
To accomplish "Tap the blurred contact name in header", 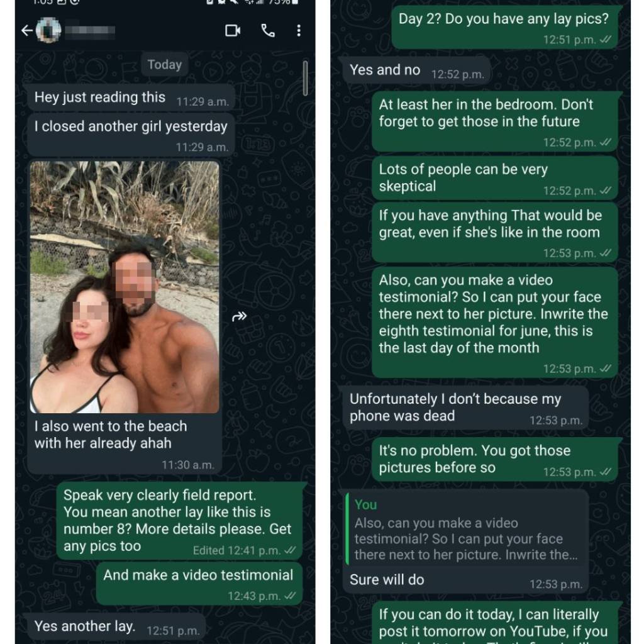I will (x=89, y=30).
